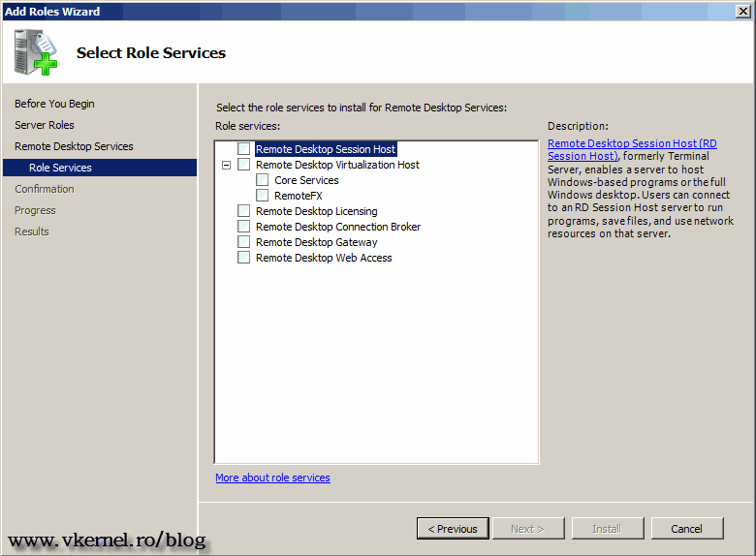
Task: Open the Server Roles step
Action: click(x=45, y=125)
